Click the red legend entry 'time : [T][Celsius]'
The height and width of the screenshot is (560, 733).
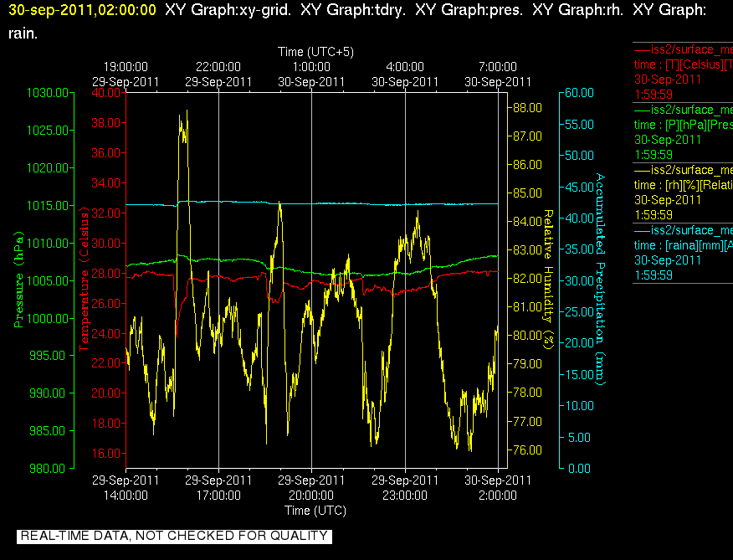pyautogui.click(x=683, y=64)
